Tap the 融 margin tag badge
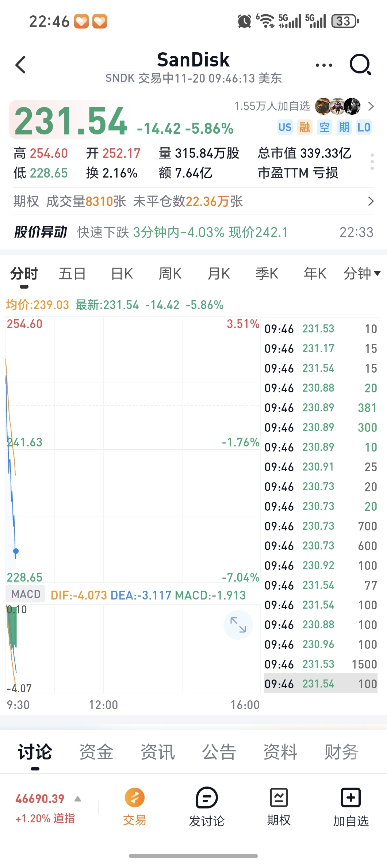 [304, 127]
